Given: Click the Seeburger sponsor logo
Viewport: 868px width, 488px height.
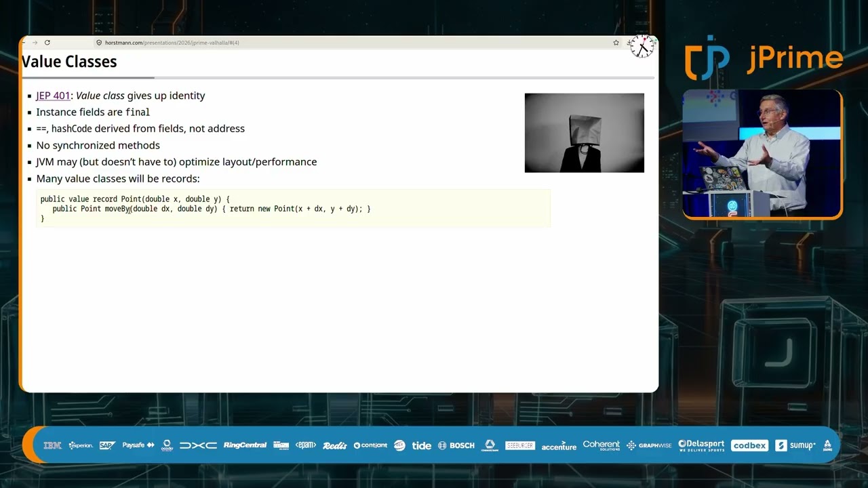Looking at the screenshot, I should (x=520, y=445).
